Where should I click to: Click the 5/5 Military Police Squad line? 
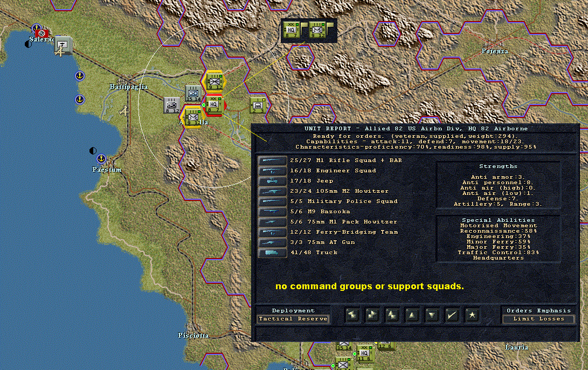(x=344, y=201)
